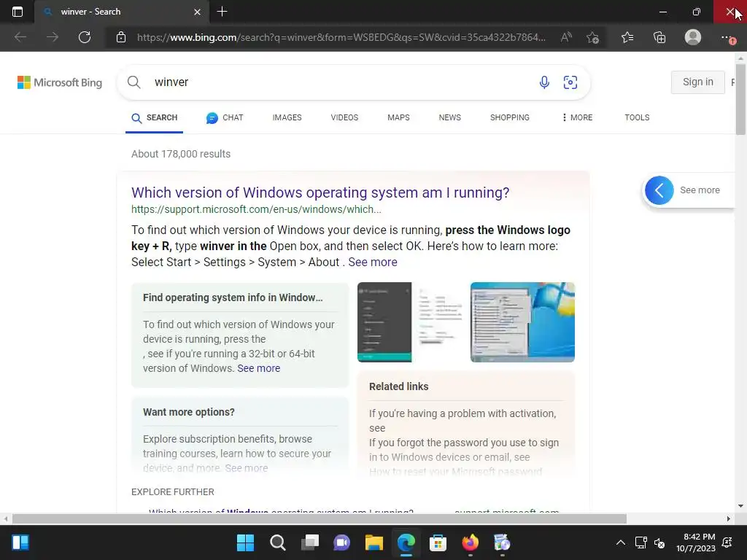Image resolution: width=747 pixels, height=560 pixels.
Task: Open taskbar Search
Action: pos(278,542)
